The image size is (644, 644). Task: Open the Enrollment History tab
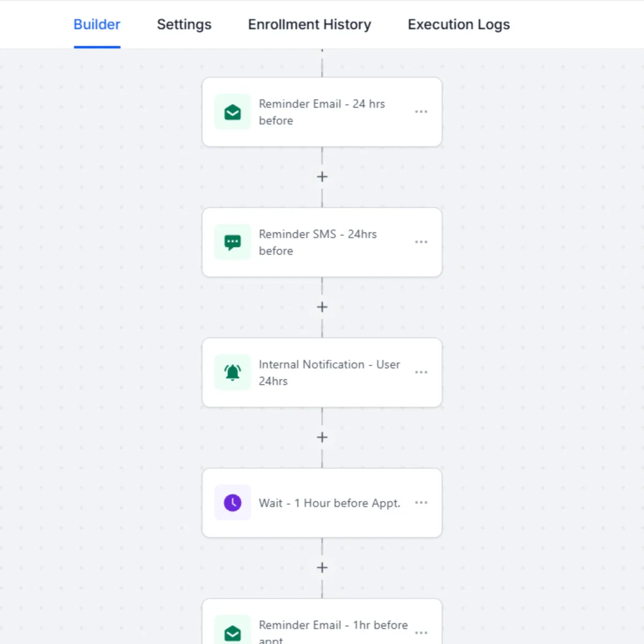point(309,25)
